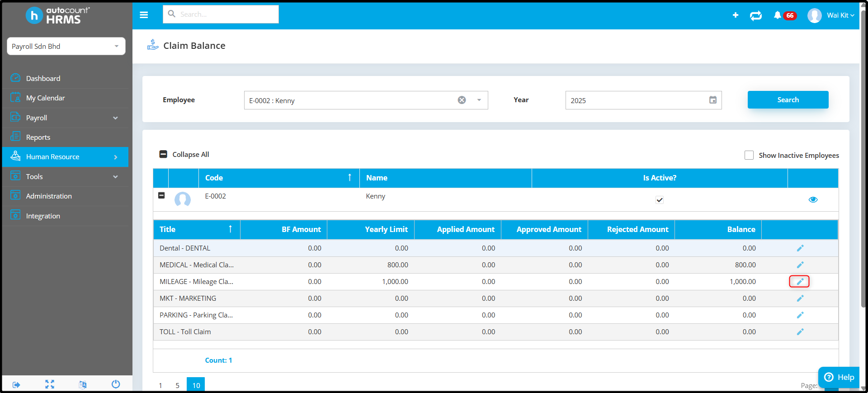
Task: Edit the MKT - MARKETING claim row
Action: [800, 298]
